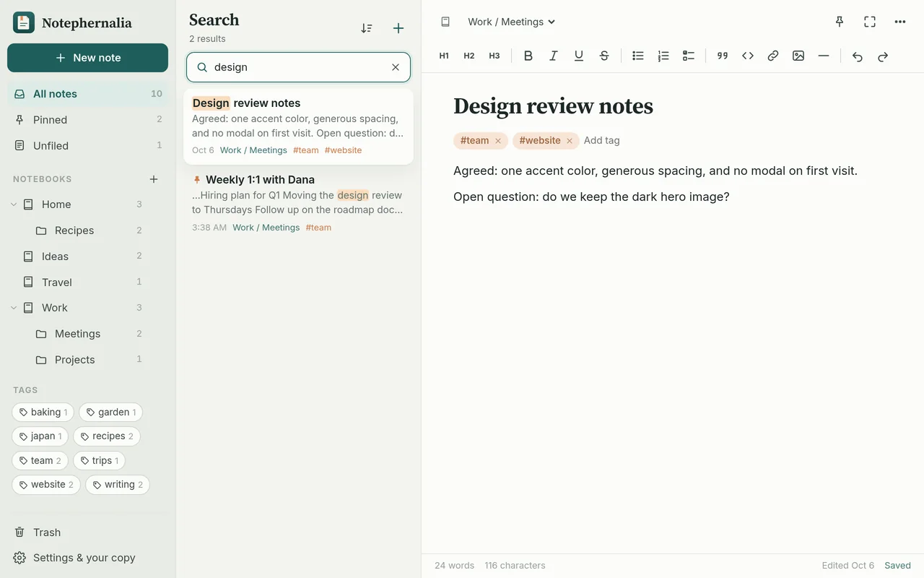Toggle strikethrough formatting

[x=604, y=56]
